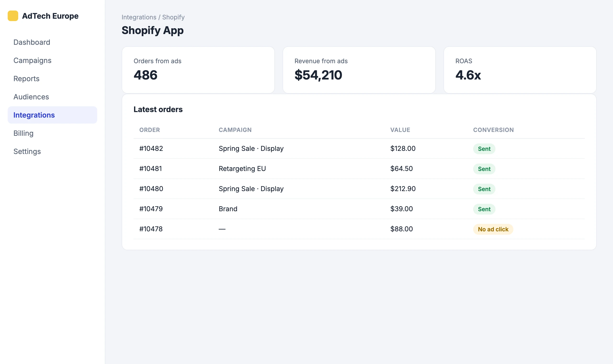Viewport: 613px width, 364px height.
Task: Open the Billing page
Action: pos(52,133)
